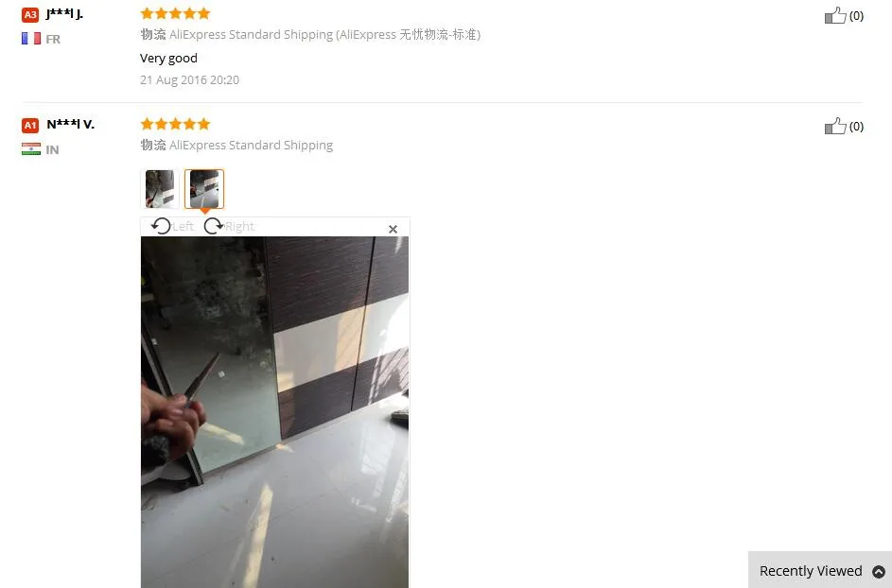
Task: Click thumbs-up icon on J***l J. review
Action: (x=835, y=15)
